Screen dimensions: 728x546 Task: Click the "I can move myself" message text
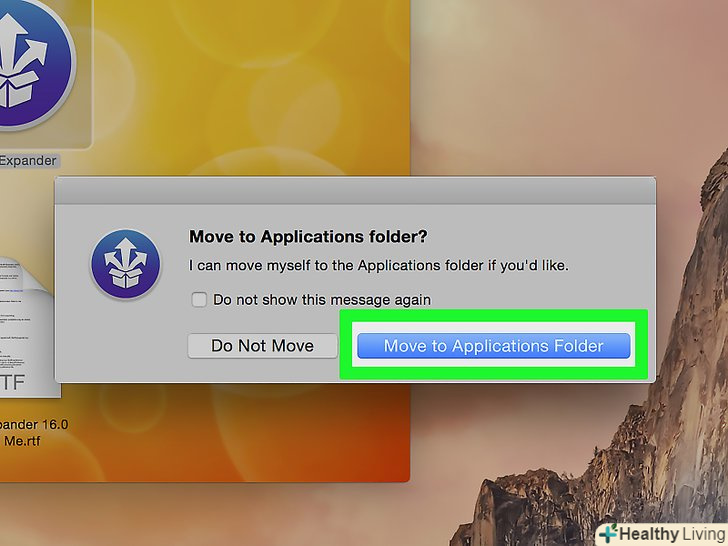(x=378, y=266)
